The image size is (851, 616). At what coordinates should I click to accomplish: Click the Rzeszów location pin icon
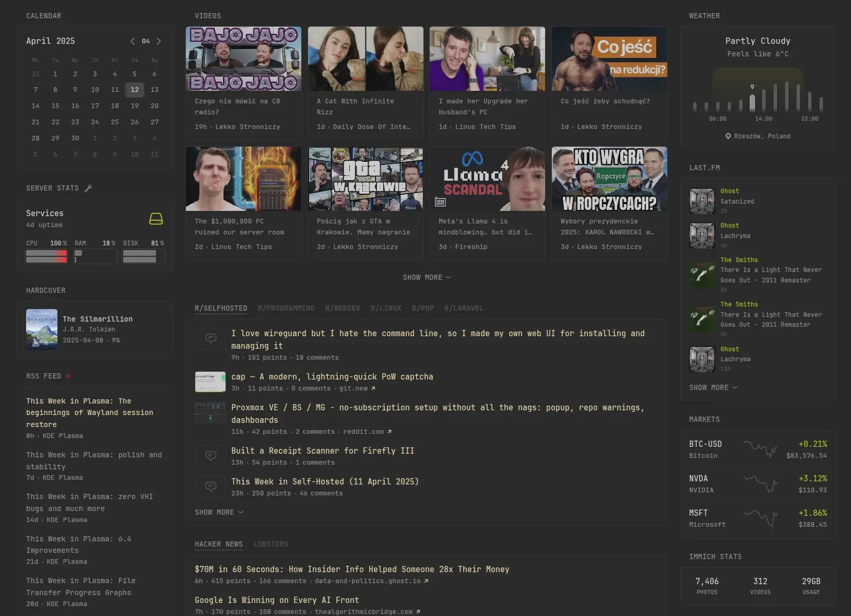click(x=728, y=136)
